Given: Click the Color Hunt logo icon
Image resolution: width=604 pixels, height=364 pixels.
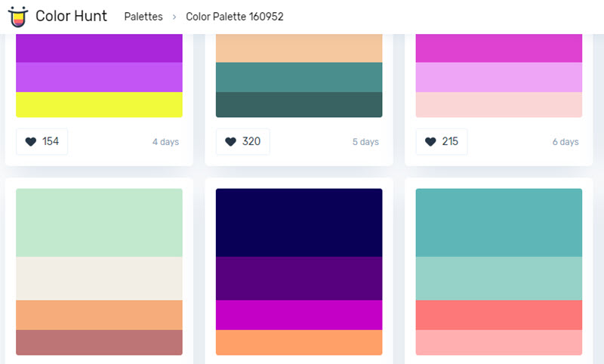Looking at the screenshot, I should click(x=17, y=16).
